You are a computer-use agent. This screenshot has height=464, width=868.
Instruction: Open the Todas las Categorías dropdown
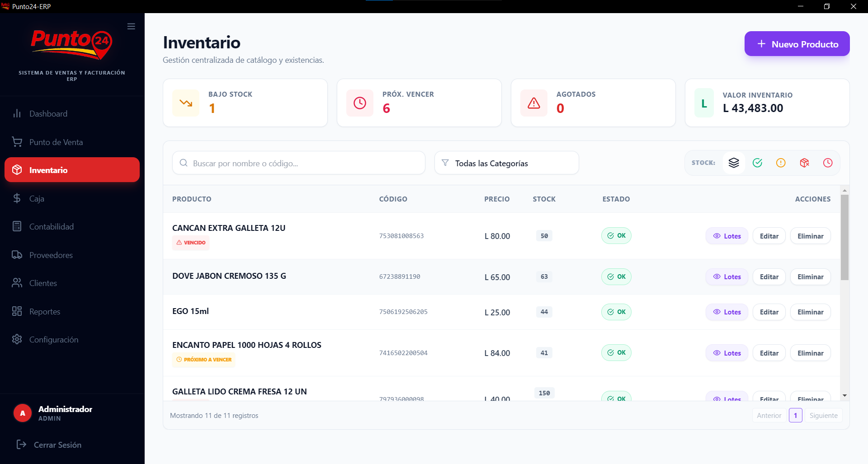(x=506, y=163)
